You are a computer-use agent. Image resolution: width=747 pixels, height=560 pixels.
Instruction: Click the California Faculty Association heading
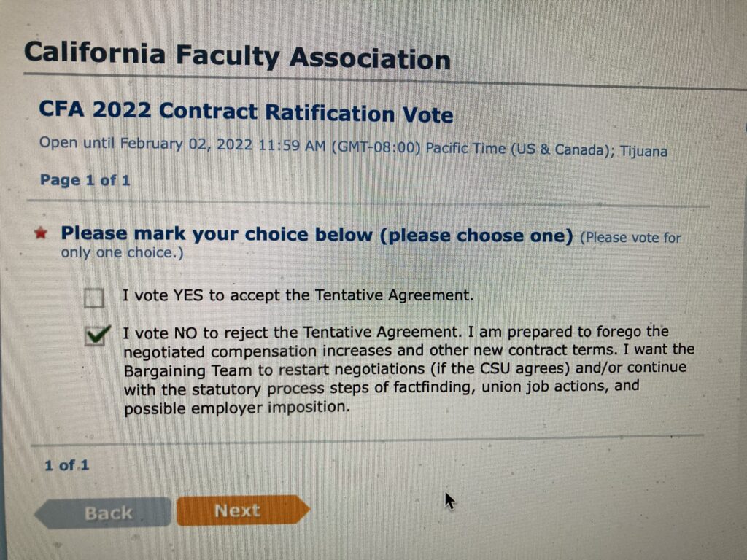pyautogui.click(x=237, y=57)
